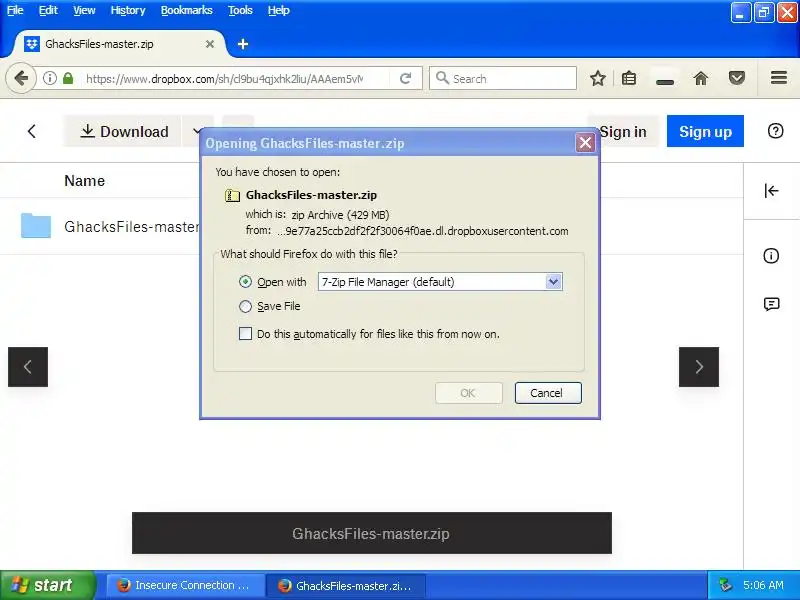Bookmark this page with the star icon
The height and width of the screenshot is (600, 800).
[x=597, y=79]
